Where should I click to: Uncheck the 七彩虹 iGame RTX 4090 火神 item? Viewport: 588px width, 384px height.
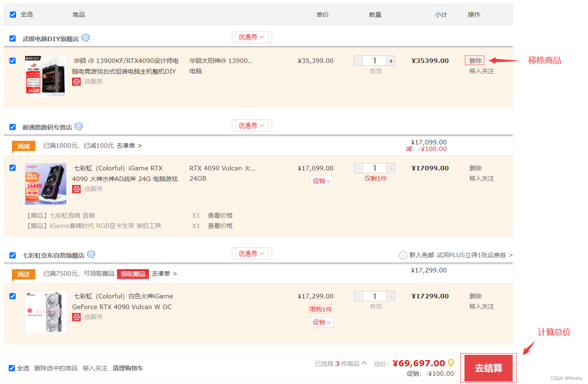(12, 168)
